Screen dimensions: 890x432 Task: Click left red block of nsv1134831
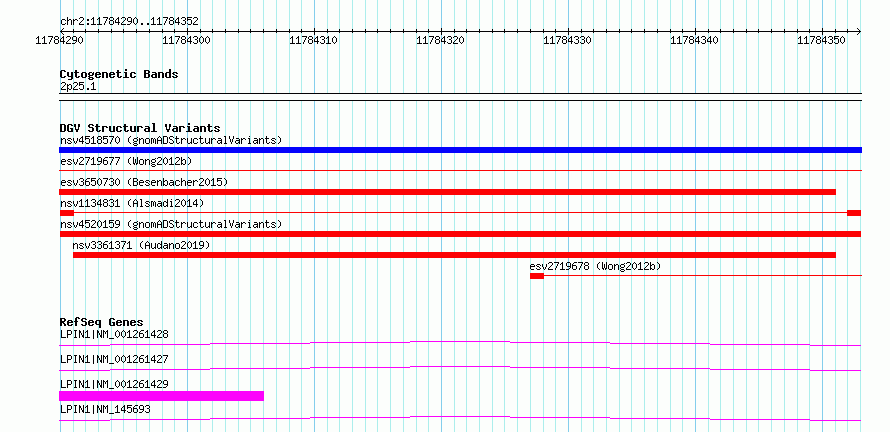[66, 213]
